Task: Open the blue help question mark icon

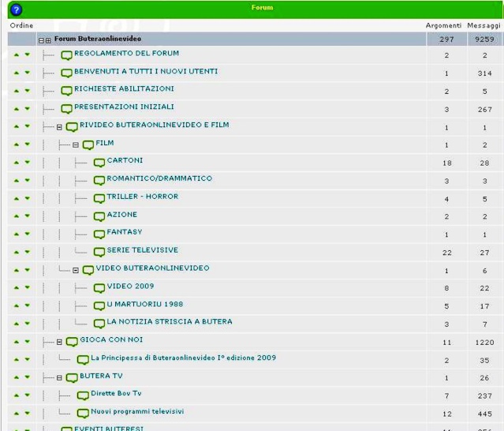Action: [16, 9]
